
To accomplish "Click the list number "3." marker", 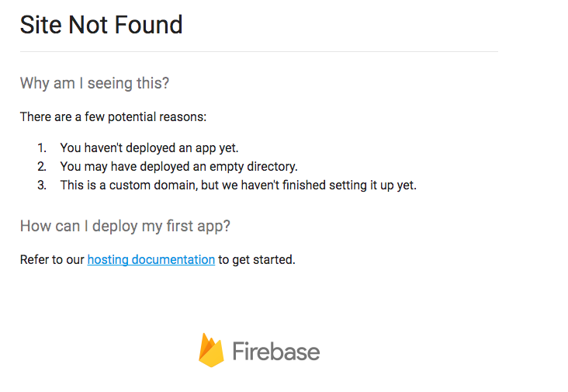I will point(42,185).
